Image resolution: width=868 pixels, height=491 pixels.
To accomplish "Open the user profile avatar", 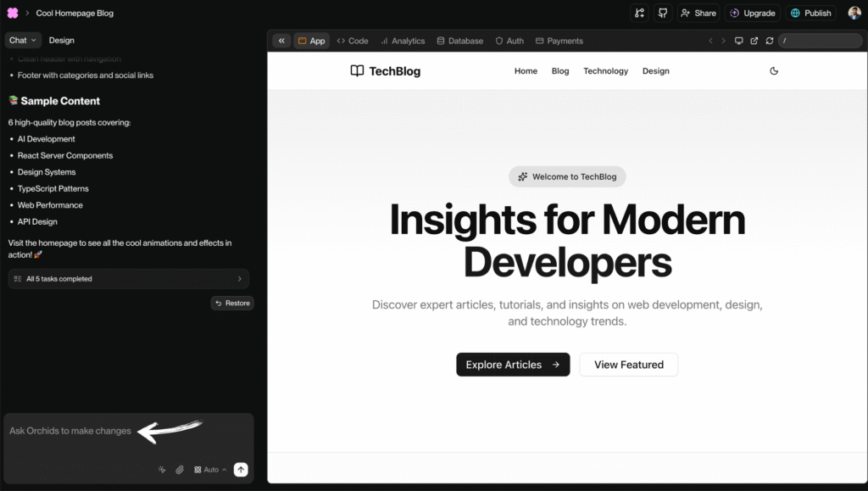I will (x=854, y=13).
